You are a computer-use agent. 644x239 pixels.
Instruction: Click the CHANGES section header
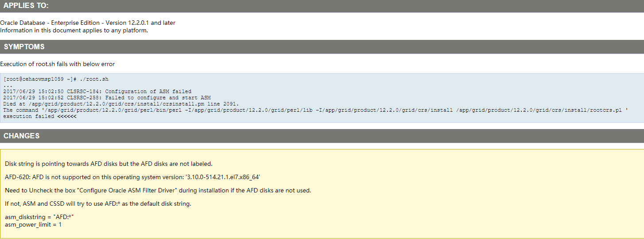click(322, 136)
